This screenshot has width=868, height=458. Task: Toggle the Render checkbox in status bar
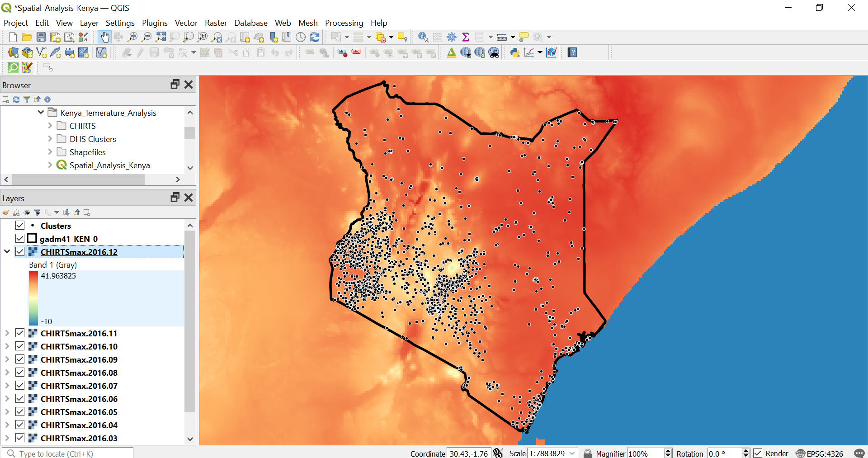pyautogui.click(x=758, y=453)
